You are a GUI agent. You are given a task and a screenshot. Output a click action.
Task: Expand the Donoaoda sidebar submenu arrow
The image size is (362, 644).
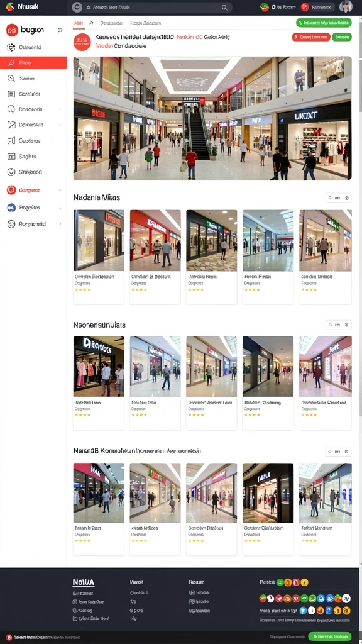(60, 109)
